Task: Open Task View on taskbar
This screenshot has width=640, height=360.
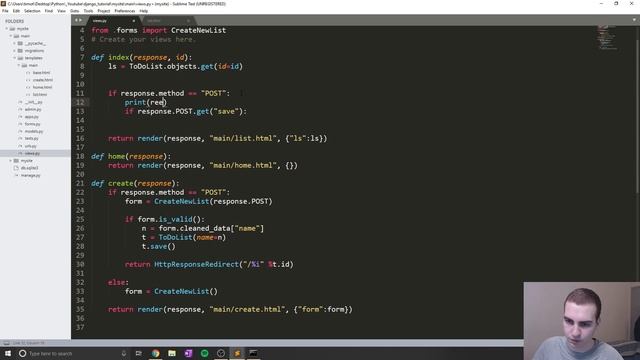Action: click(x=139, y=353)
